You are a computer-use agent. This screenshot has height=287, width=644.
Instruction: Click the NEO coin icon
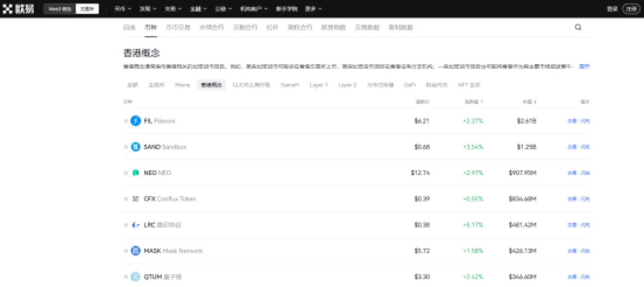coord(135,173)
